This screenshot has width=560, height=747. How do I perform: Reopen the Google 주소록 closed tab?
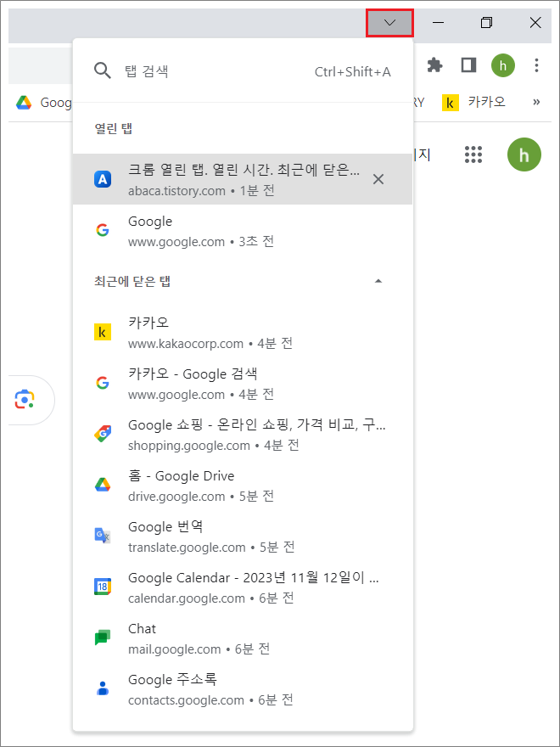pyautogui.click(x=243, y=689)
